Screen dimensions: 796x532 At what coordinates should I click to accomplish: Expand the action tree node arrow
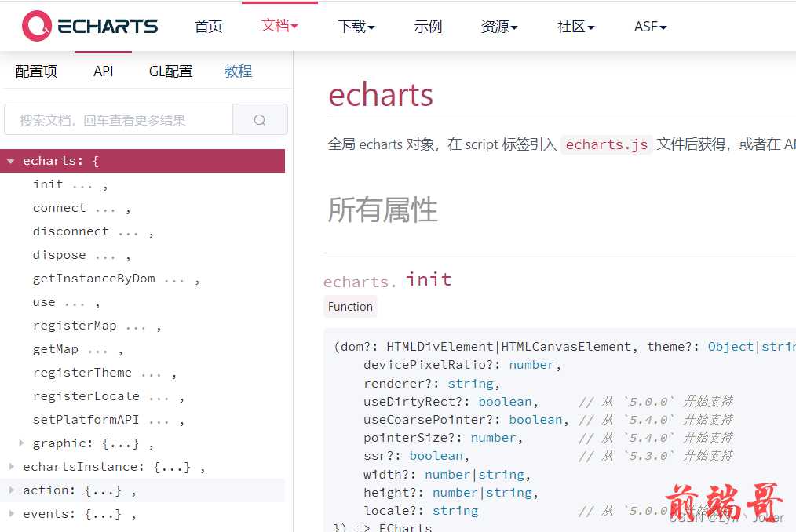click(x=12, y=490)
